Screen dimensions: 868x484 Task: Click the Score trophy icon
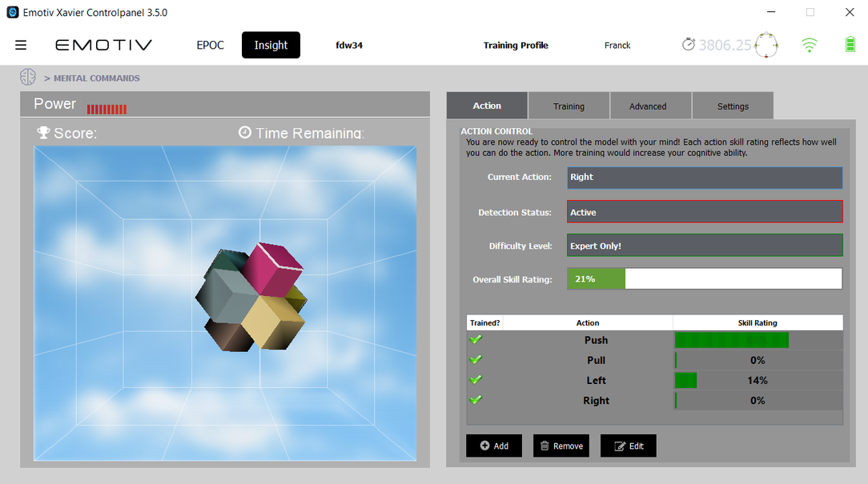[x=43, y=132]
